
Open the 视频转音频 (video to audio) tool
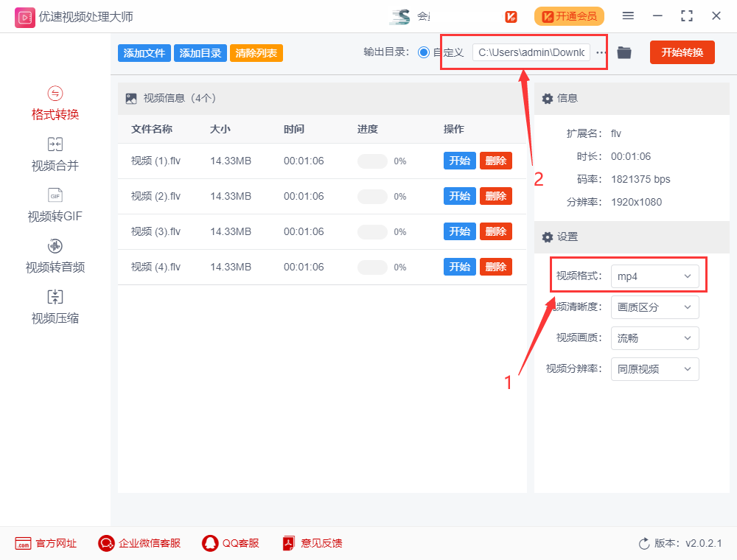55,256
